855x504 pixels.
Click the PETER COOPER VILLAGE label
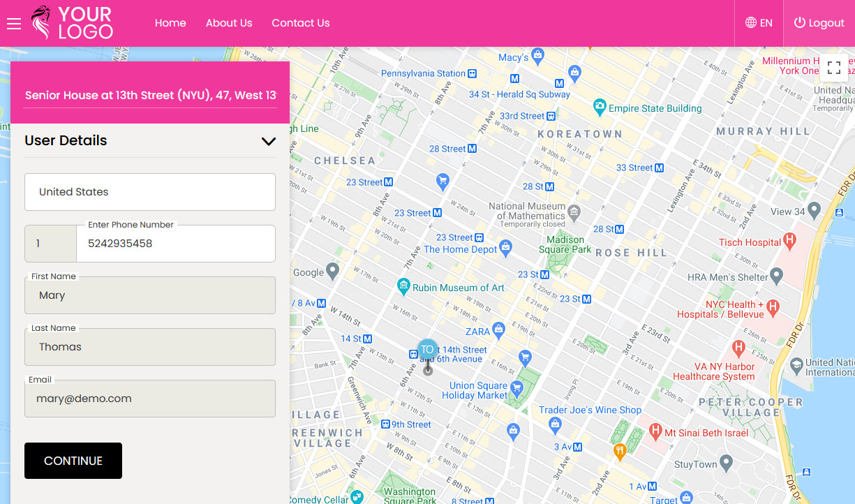(x=750, y=407)
